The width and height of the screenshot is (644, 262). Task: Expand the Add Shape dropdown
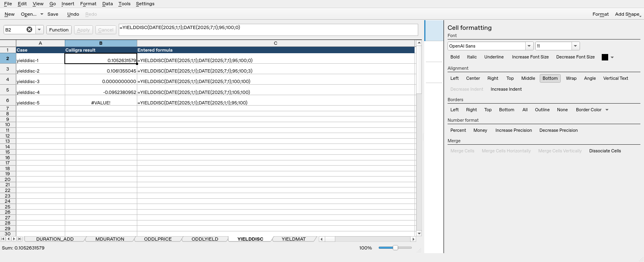pos(628,14)
